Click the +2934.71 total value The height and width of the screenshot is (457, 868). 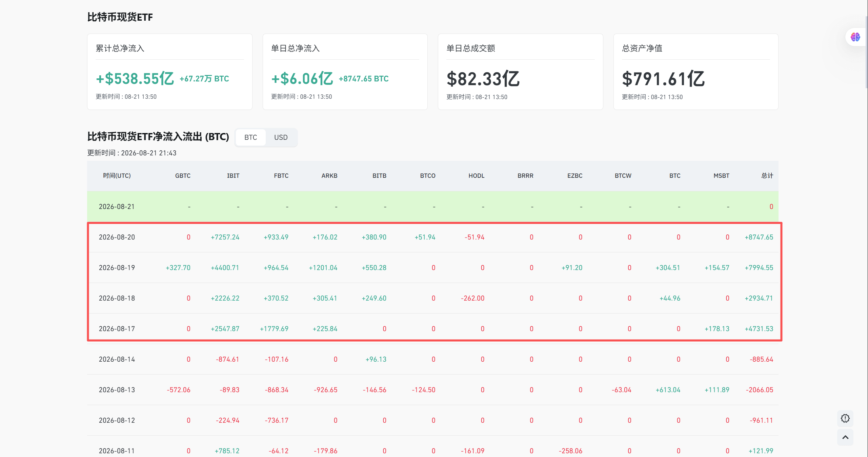point(759,298)
